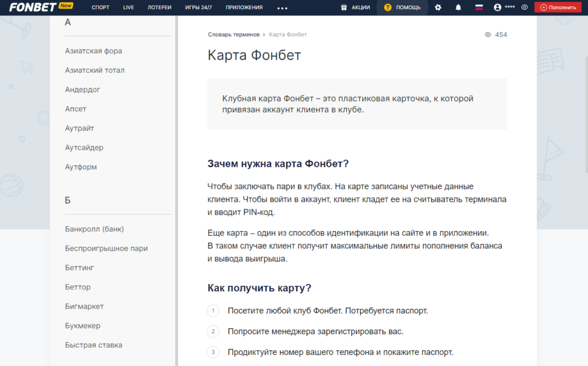Open the gift icon for Акции
Image resolution: width=588 pixels, height=366 pixels.
(x=343, y=7)
